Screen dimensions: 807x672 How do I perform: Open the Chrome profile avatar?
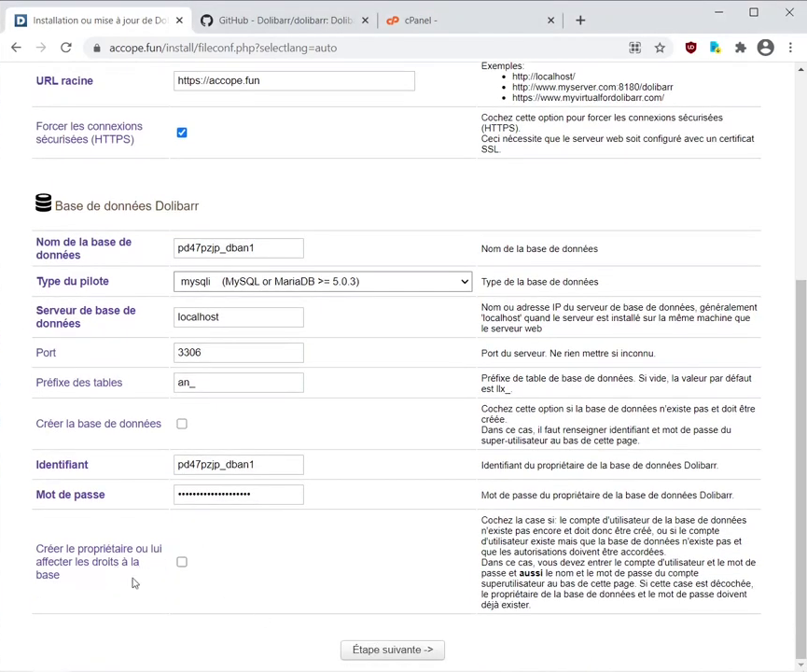765,48
